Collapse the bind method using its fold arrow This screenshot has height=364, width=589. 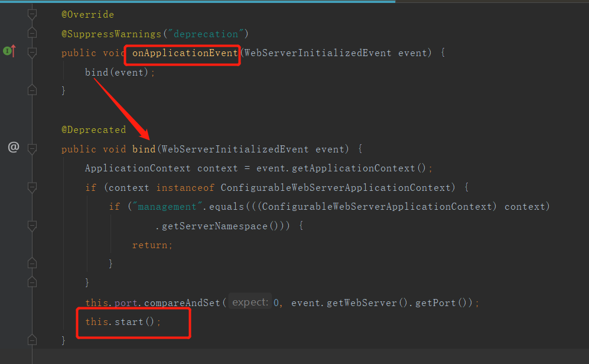(x=32, y=149)
